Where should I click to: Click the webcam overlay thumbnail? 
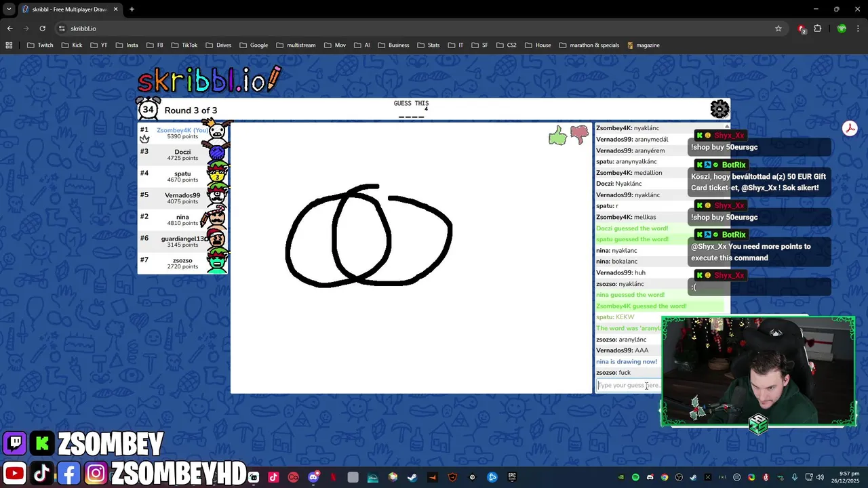click(x=758, y=371)
